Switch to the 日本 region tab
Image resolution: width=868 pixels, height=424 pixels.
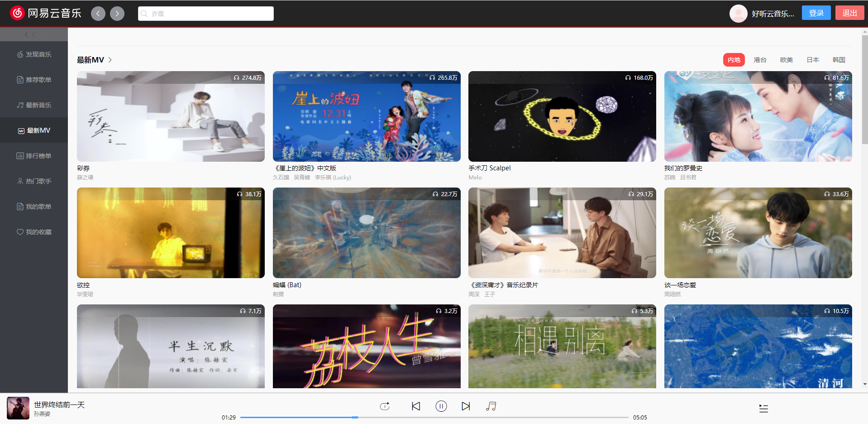(x=812, y=59)
